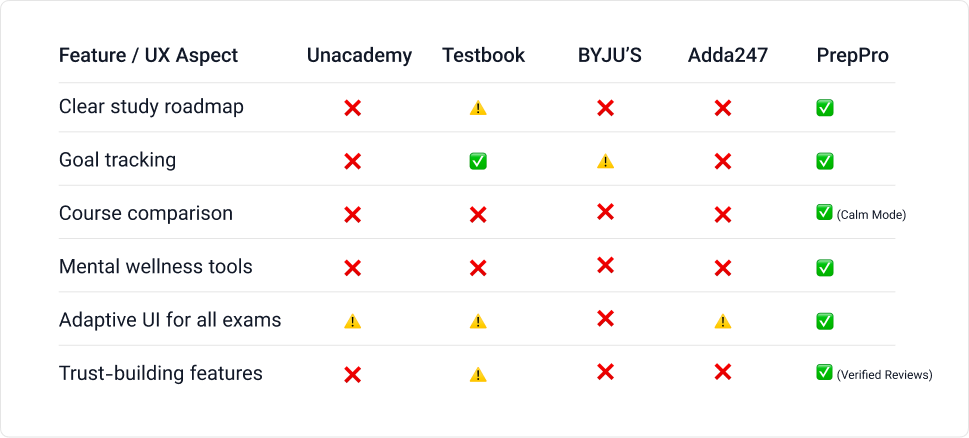Select the PrepPro column header

(x=853, y=56)
